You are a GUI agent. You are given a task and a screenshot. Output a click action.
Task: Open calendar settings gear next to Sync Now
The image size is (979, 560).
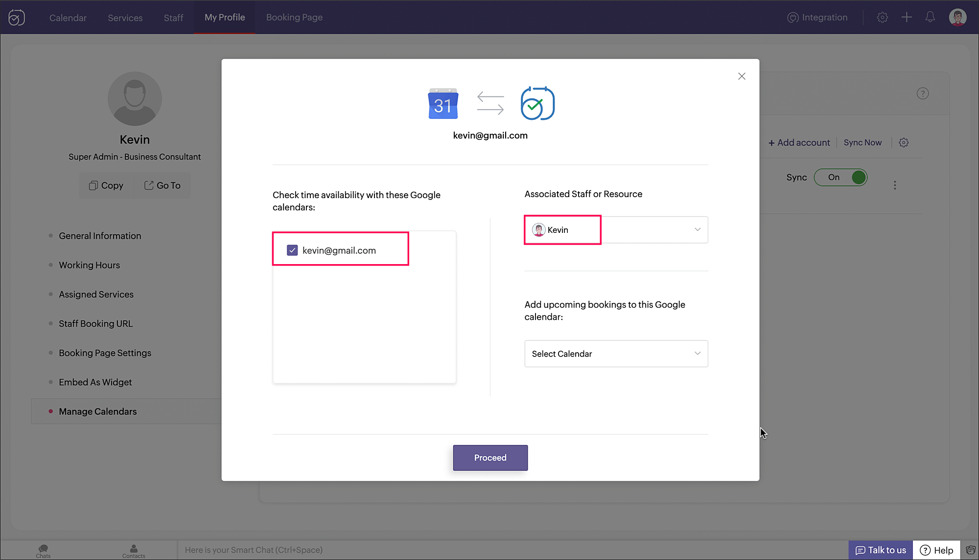(904, 143)
